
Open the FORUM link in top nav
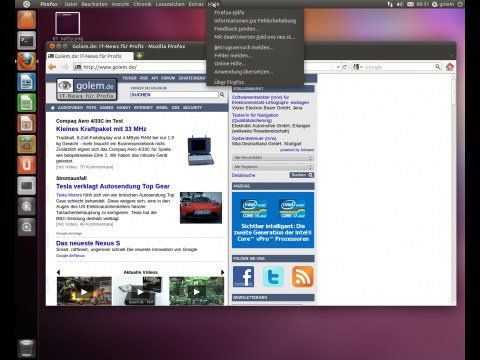tap(168, 78)
